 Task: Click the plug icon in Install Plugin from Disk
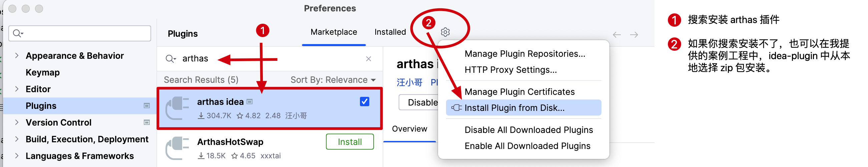point(456,108)
